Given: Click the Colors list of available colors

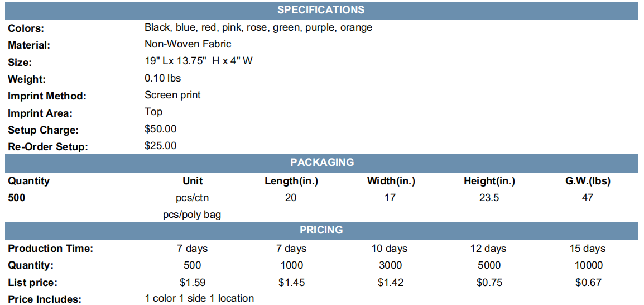Looking at the screenshot, I should (x=258, y=27).
